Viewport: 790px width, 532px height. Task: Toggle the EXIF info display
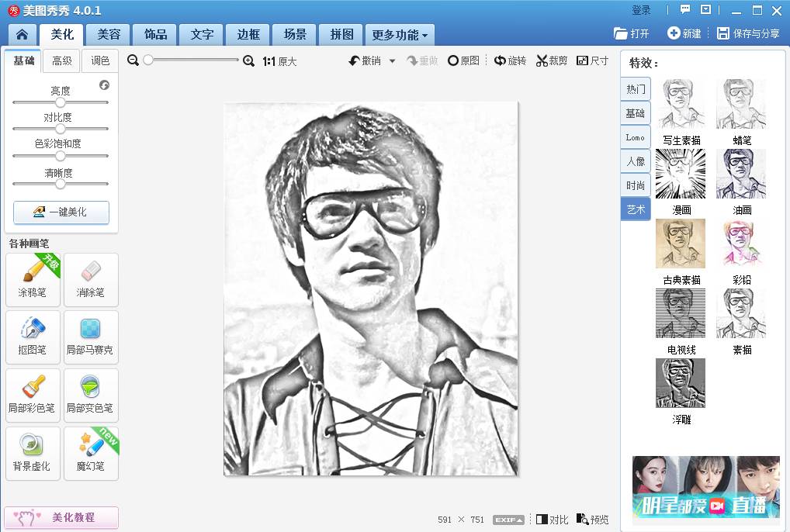[x=508, y=520]
